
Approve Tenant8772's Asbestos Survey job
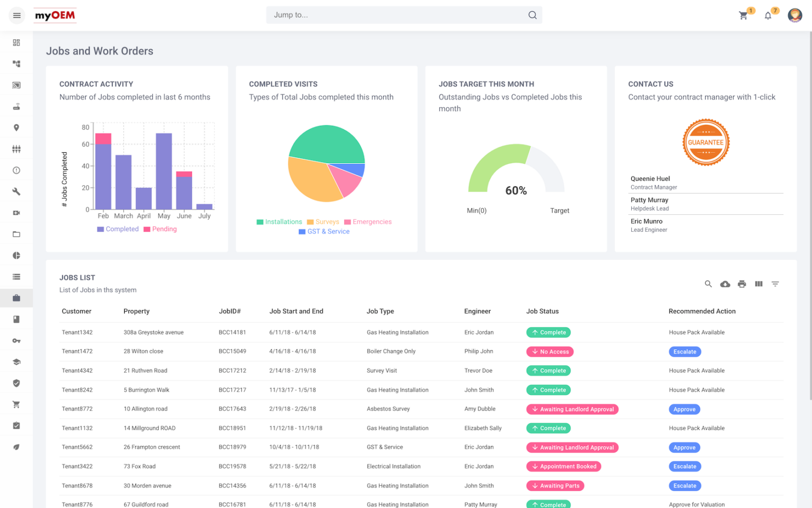tap(684, 409)
